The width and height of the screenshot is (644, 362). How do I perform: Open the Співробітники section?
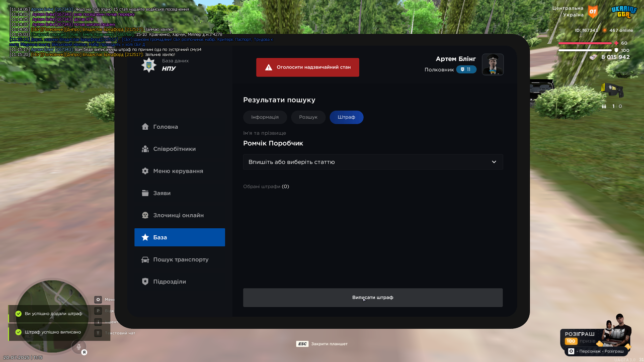click(x=180, y=149)
